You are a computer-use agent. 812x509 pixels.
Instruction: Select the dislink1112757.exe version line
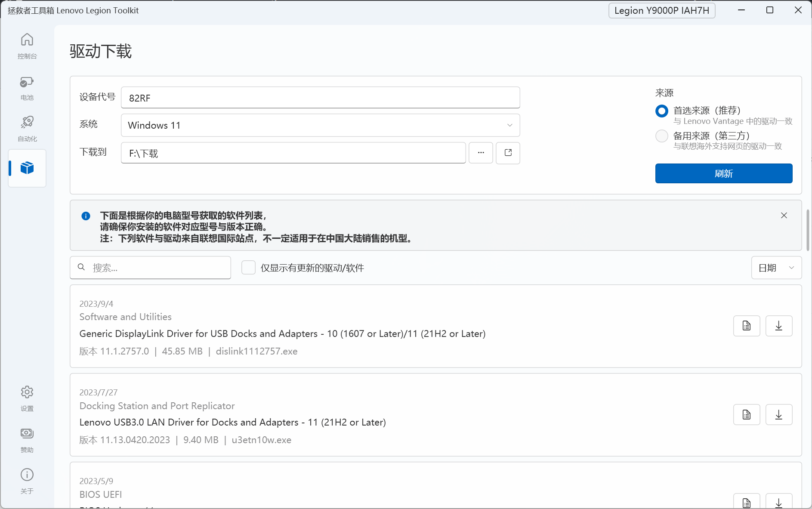188,351
